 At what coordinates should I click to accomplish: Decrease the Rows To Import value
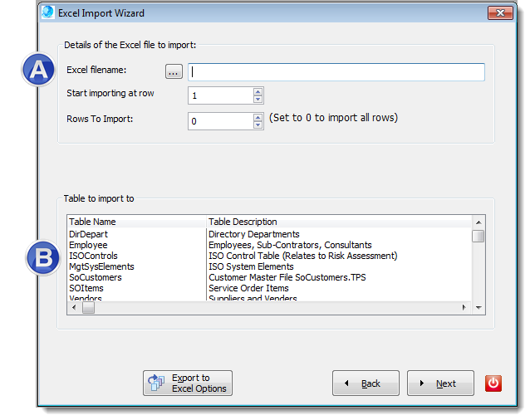tap(258, 125)
